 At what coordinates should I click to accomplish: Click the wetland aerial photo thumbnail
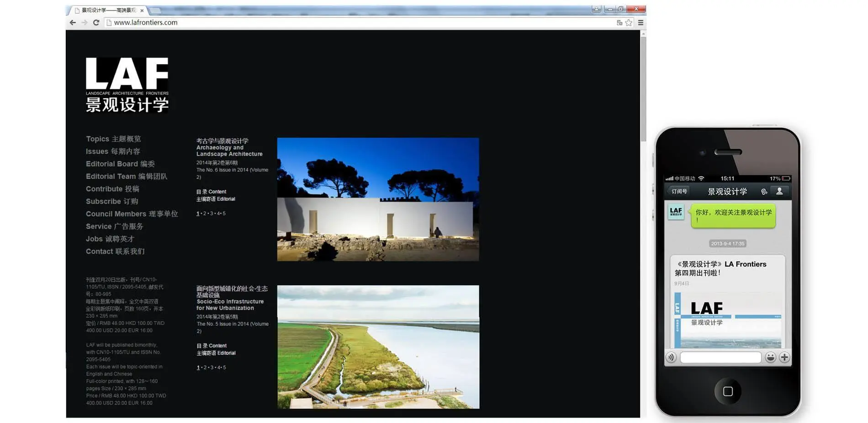coord(378,347)
